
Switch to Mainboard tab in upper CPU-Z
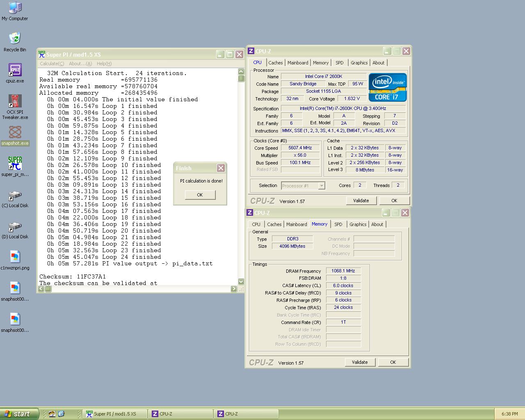pyautogui.click(x=297, y=63)
